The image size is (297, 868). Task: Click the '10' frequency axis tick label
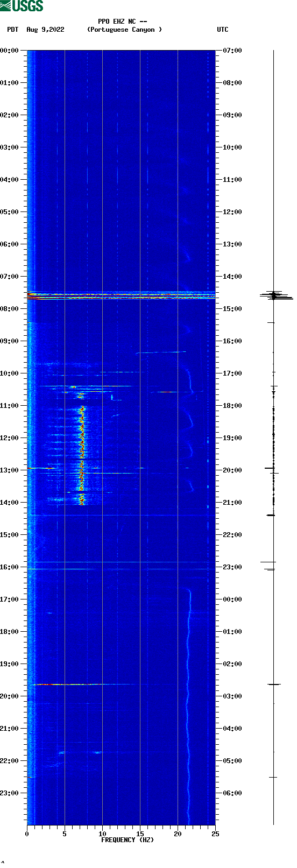tap(102, 834)
